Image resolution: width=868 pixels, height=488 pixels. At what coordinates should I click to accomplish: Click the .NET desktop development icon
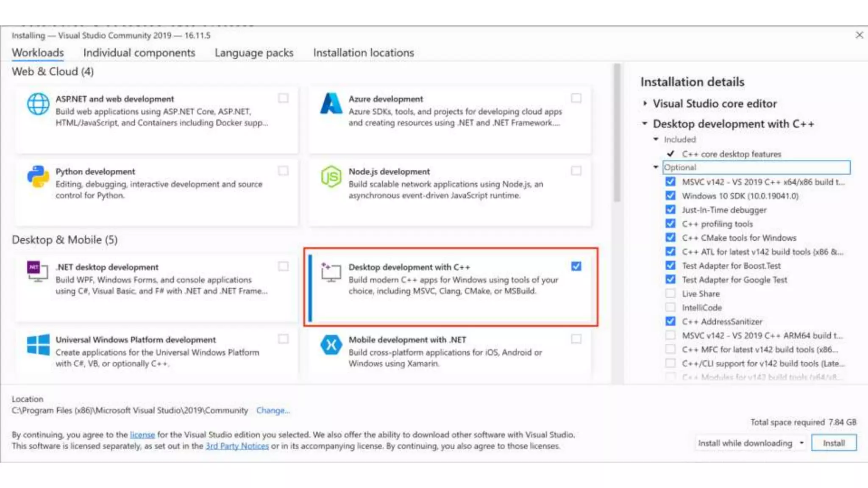click(37, 272)
